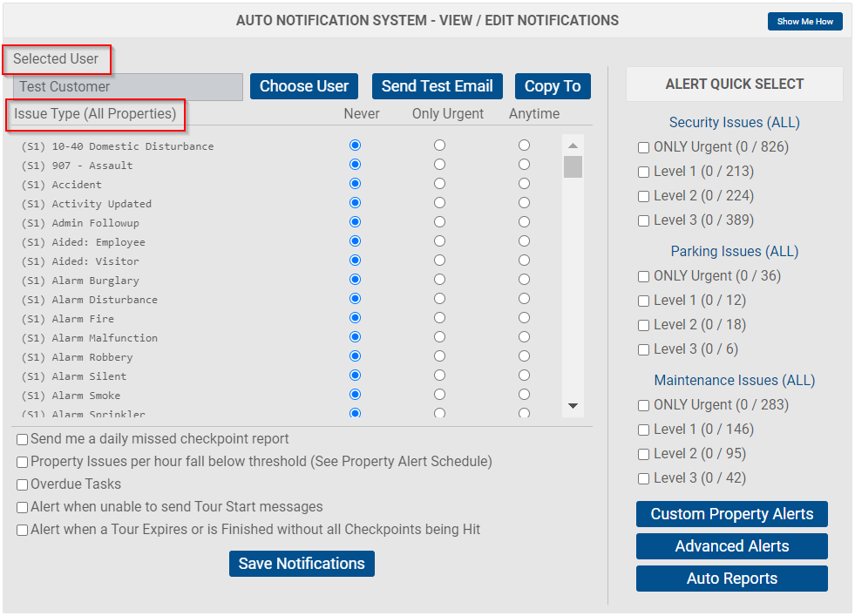Enable daily missed checkpoint report checkbox
Viewport: 855px width, 616px height.
23,439
